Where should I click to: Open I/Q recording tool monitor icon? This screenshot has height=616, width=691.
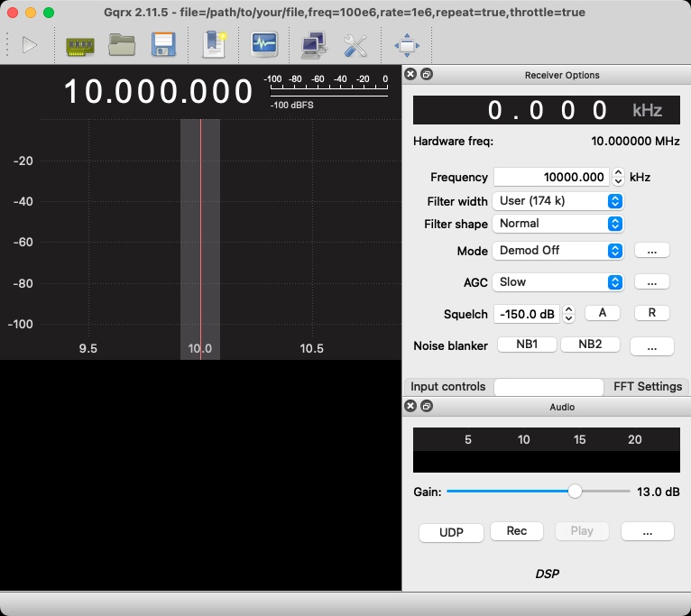pos(264,44)
